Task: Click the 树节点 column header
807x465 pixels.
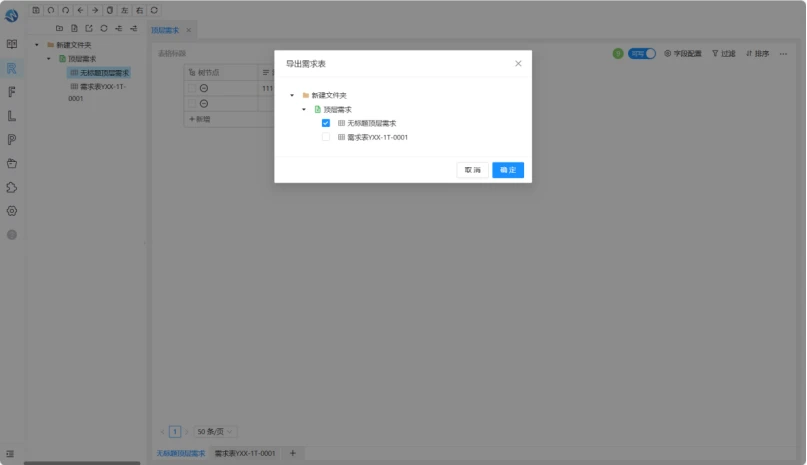Action: point(221,73)
